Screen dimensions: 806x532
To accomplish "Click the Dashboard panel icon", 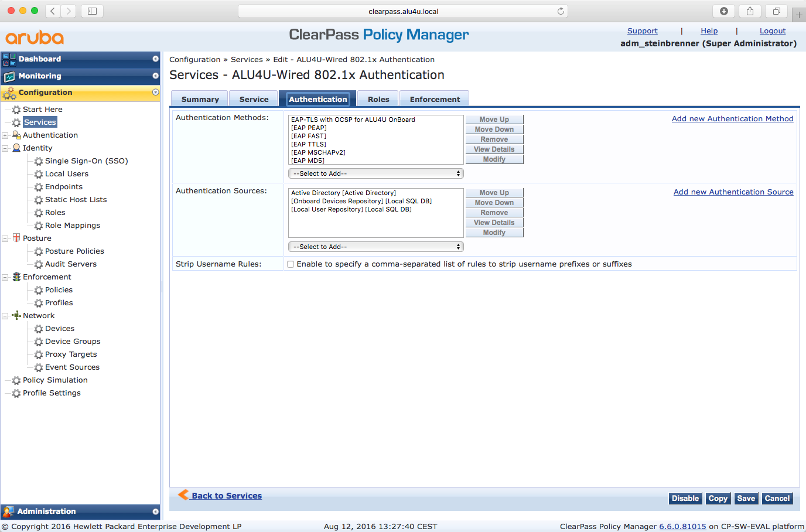I will tap(9, 59).
